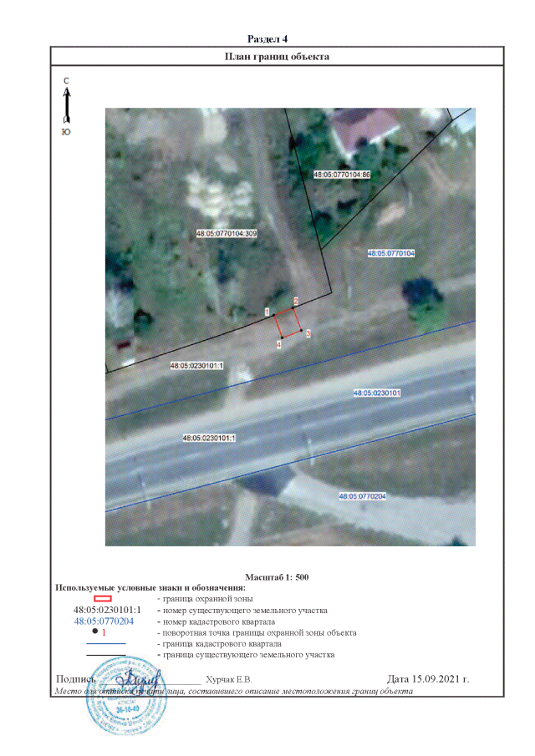Click the black line land parcel legend symbol
535x756 pixels.
104,656
